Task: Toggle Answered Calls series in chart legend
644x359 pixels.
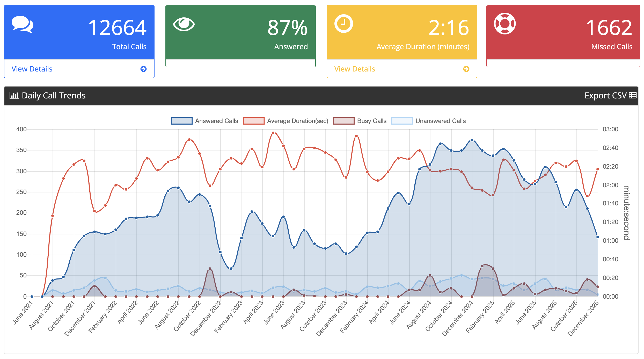Action: 216,121
